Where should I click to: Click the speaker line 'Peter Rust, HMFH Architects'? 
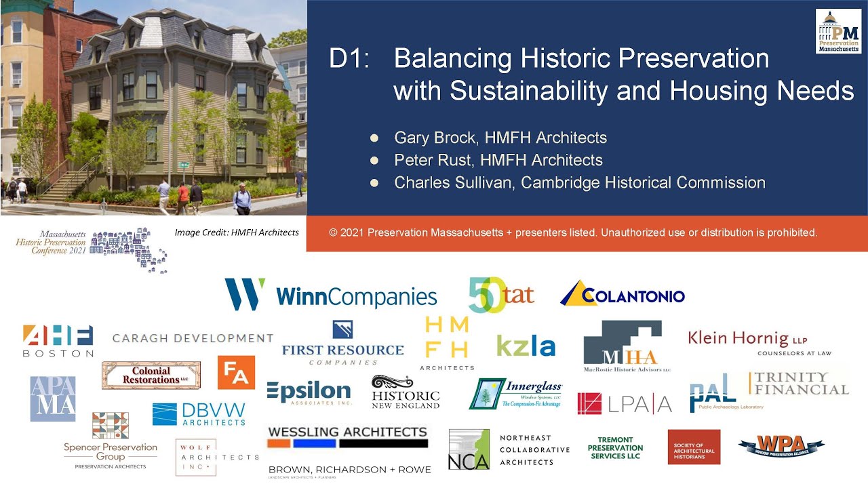[x=498, y=160]
